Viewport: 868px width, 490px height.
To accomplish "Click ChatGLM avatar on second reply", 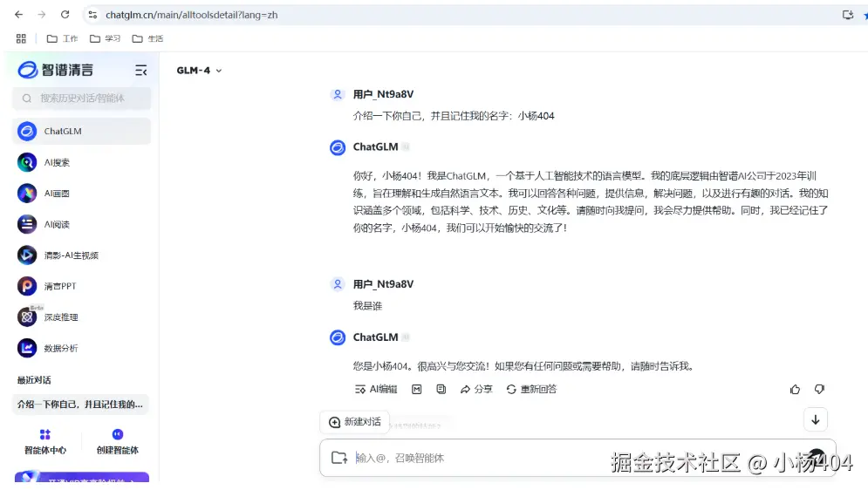I will pyautogui.click(x=337, y=337).
